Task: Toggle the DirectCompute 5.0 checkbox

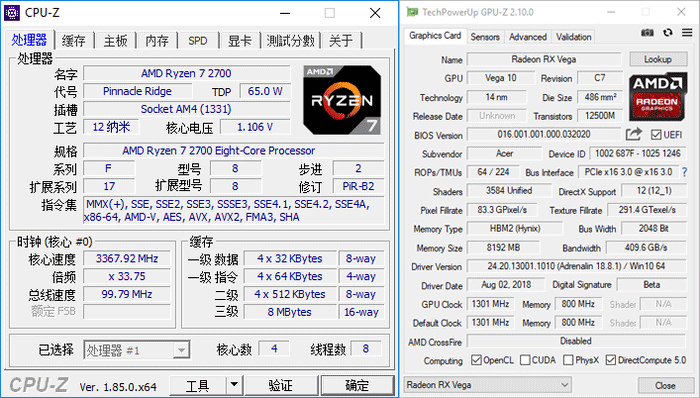Action: 611,360
